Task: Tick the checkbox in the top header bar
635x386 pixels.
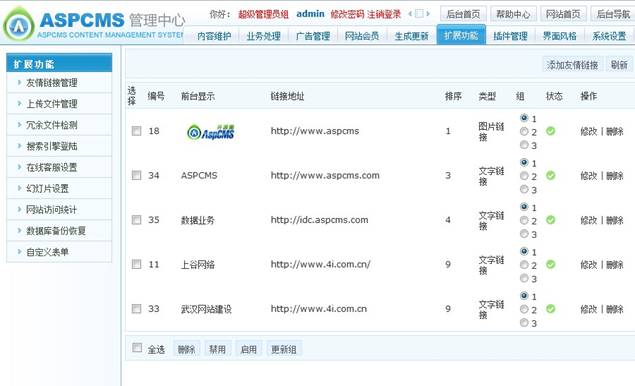Action: [x=419, y=14]
